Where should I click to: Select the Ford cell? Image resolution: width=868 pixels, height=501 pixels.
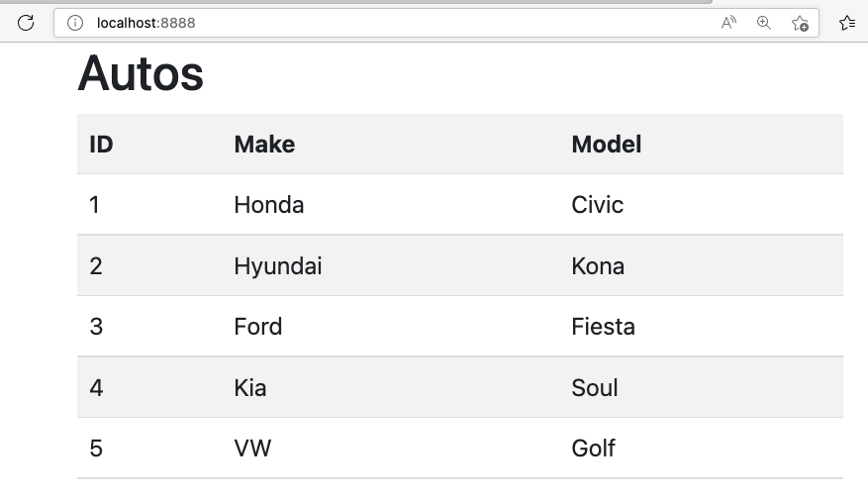tap(257, 327)
